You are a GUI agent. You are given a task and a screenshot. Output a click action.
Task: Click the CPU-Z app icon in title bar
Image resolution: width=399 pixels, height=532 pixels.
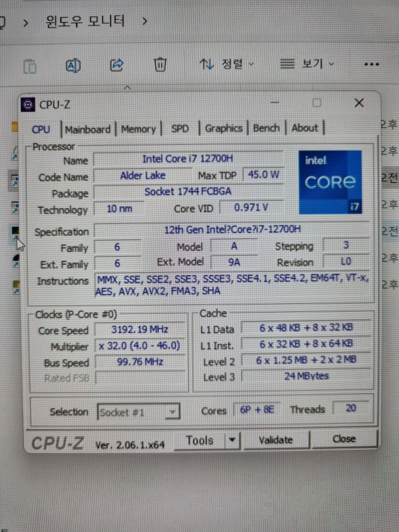coord(28,104)
